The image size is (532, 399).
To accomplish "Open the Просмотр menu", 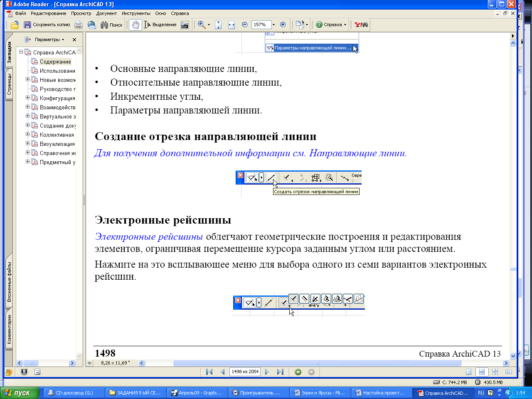I will [x=81, y=13].
